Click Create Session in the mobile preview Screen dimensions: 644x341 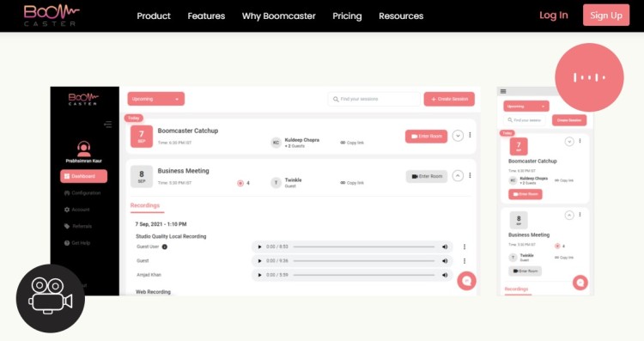click(569, 120)
